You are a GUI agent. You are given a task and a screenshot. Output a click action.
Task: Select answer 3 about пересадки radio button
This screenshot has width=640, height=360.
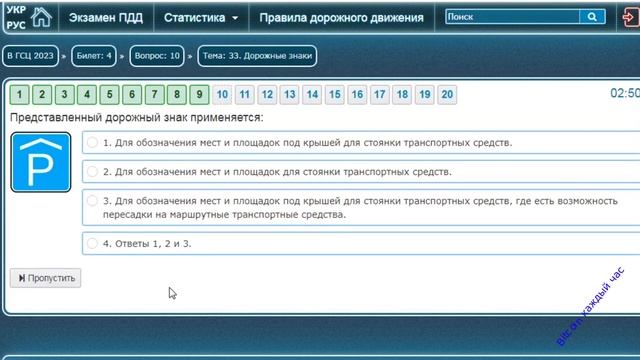tap(92, 200)
